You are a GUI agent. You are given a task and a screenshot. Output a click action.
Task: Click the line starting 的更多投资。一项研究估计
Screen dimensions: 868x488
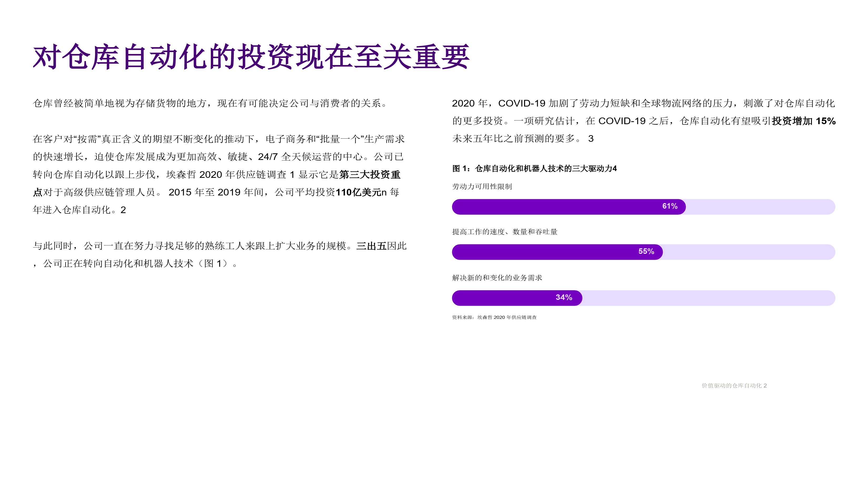point(643,121)
